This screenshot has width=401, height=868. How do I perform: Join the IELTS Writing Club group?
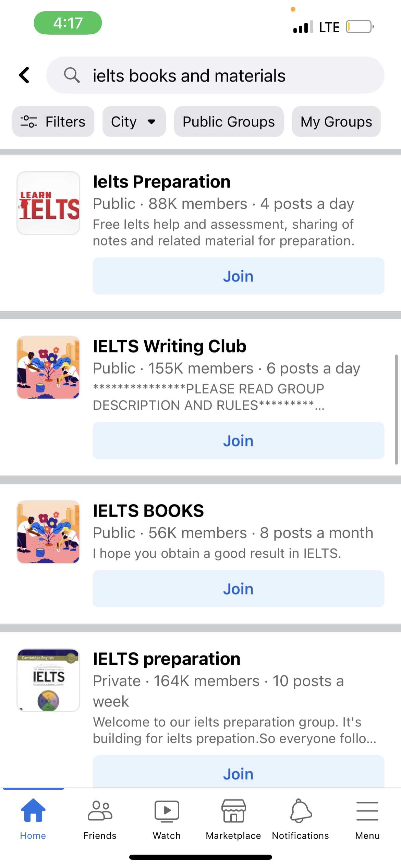coord(238,441)
